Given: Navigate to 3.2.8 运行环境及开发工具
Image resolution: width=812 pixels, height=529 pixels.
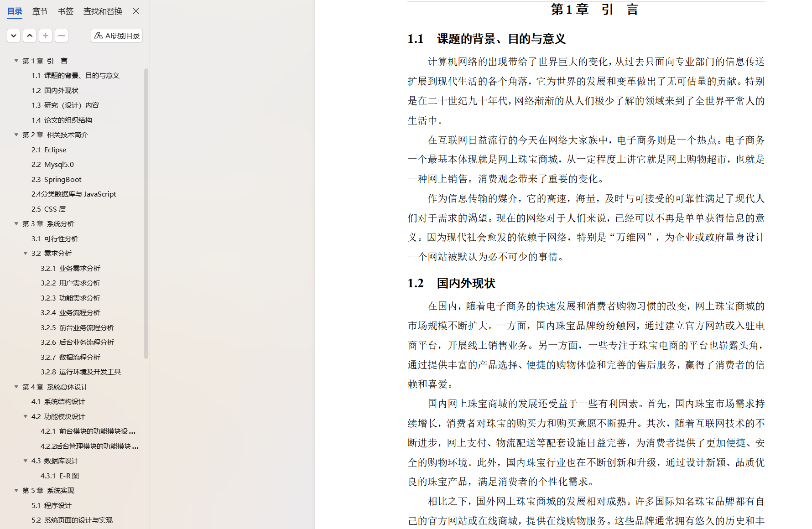Looking at the screenshot, I should (x=81, y=372).
